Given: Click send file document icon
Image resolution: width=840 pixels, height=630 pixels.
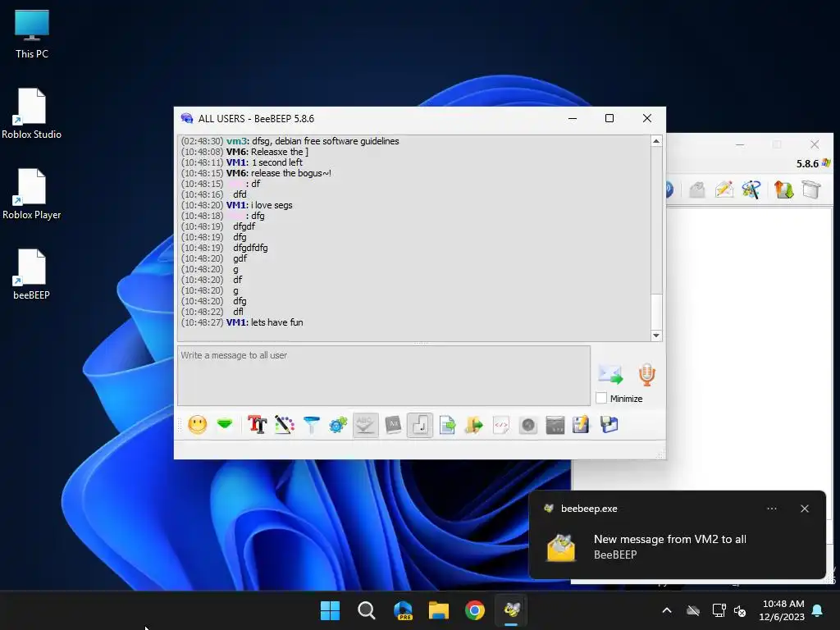Looking at the screenshot, I should coord(447,426).
